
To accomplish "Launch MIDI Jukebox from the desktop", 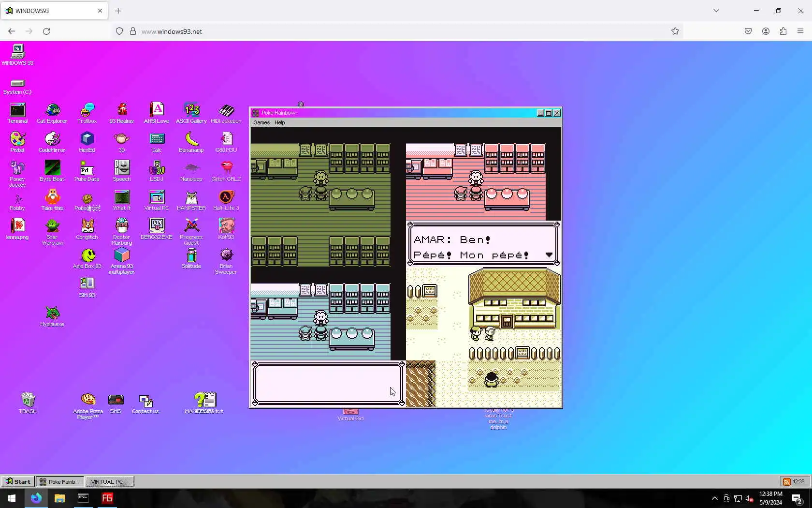I will tap(226, 113).
